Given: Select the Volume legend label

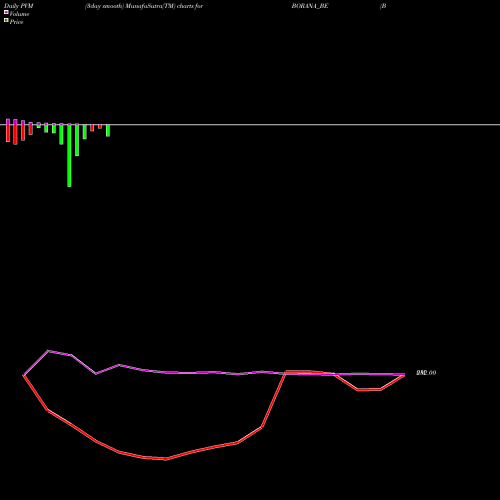Looking at the screenshot, I should [19, 14].
